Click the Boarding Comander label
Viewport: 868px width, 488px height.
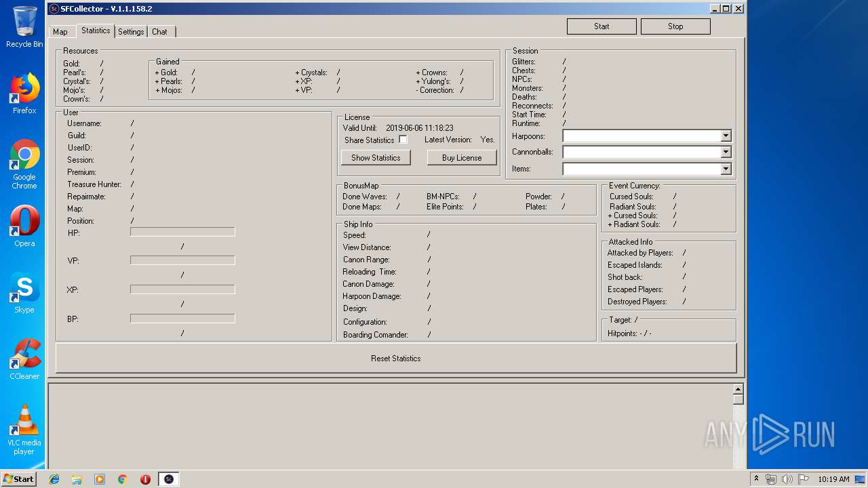(376, 335)
